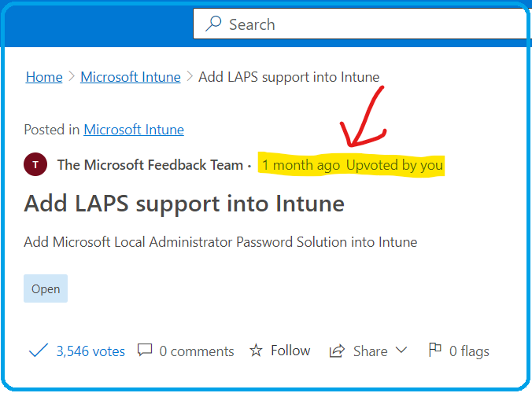The width and height of the screenshot is (532, 393).
Task: Follow this feedback post
Action: [290, 351]
